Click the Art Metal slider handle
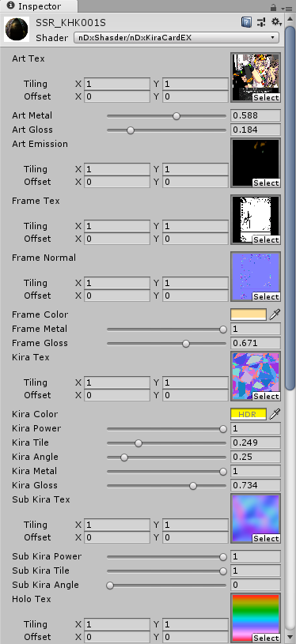This screenshot has width=296, height=644. click(x=176, y=116)
